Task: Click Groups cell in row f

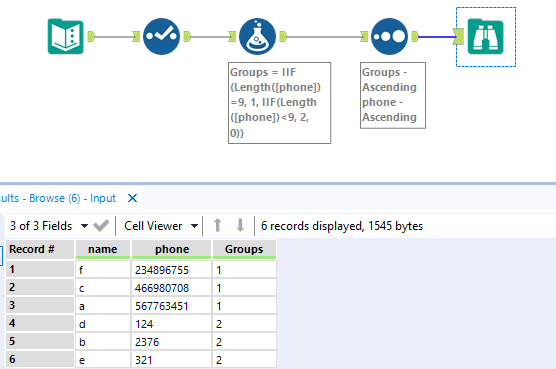Action: [x=244, y=269]
